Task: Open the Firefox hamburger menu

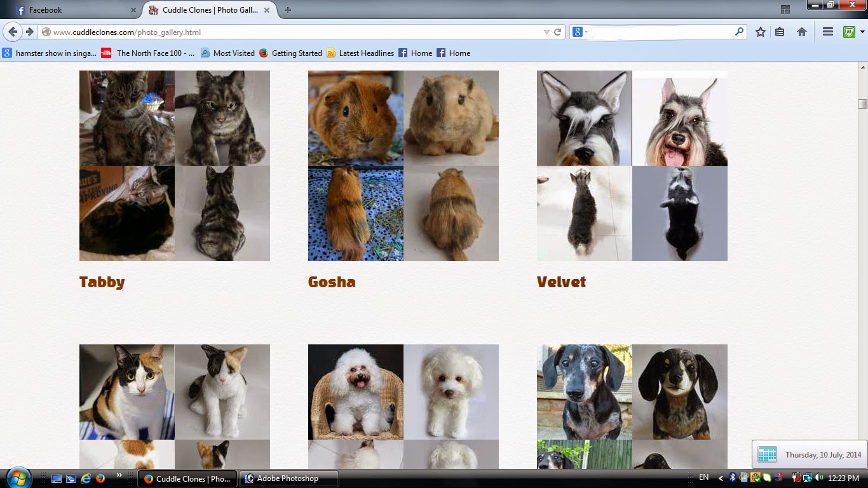Action: 827,32
